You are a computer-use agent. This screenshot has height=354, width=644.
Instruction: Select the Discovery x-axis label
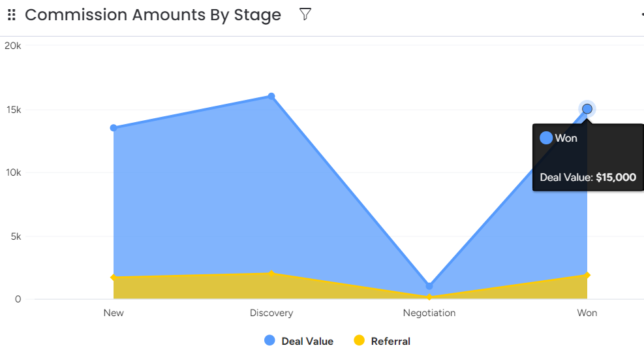pos(271,313)
